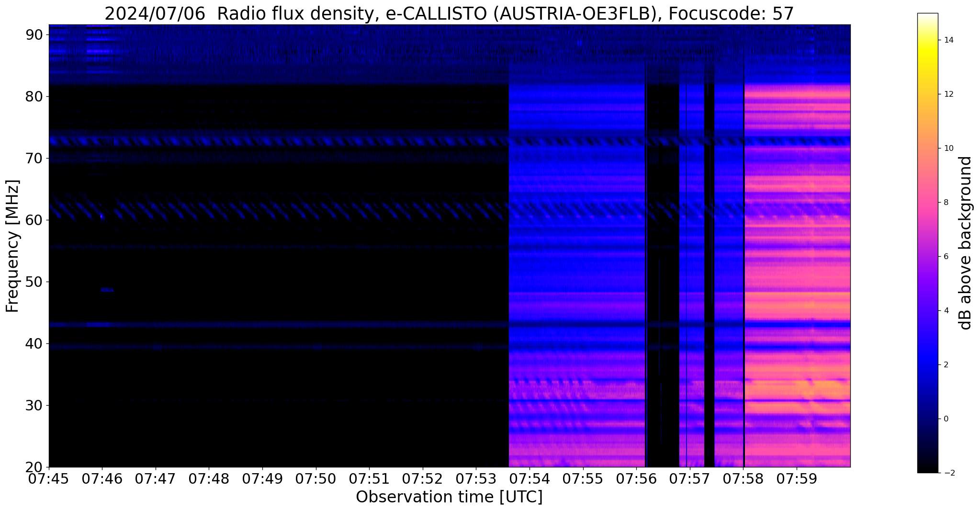Click the 07:56 time tick label
The image size is (980, 511).
pyautogui.click(x=636, y=478)
